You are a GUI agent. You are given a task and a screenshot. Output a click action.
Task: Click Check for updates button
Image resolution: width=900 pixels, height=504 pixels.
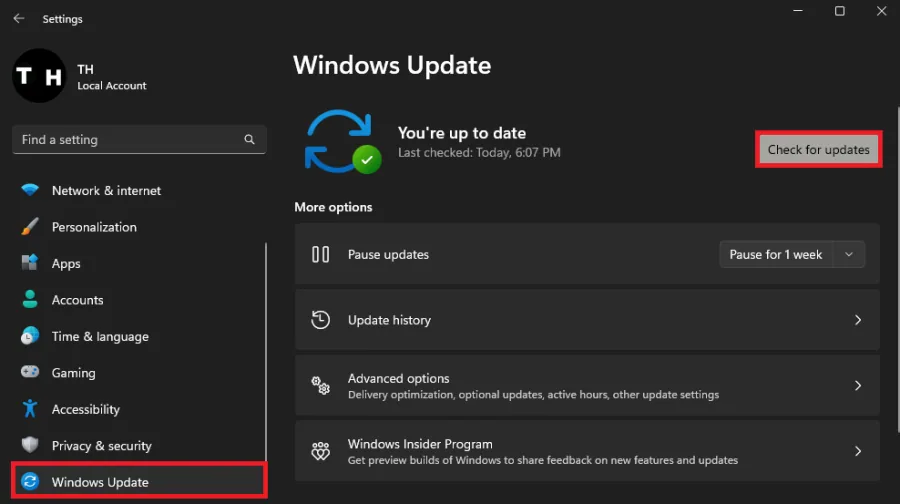tap(818, 149)
